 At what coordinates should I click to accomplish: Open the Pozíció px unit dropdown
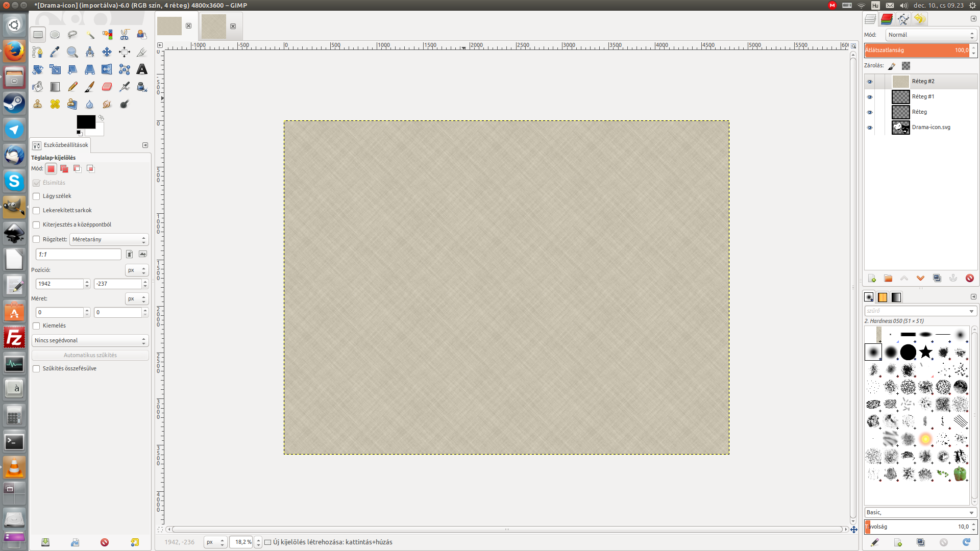pyautogui.click(x=137, y=270)
